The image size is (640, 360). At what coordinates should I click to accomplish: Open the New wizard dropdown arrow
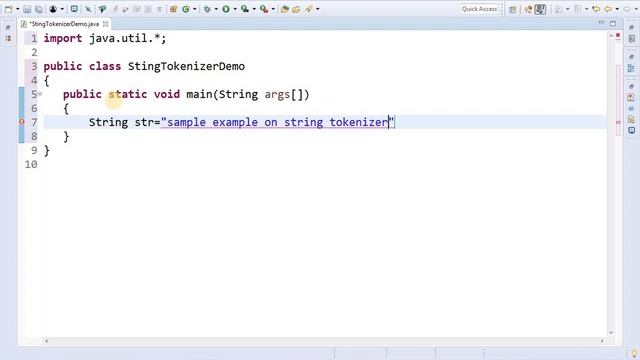pyautogui.click(x=18, y=9)
